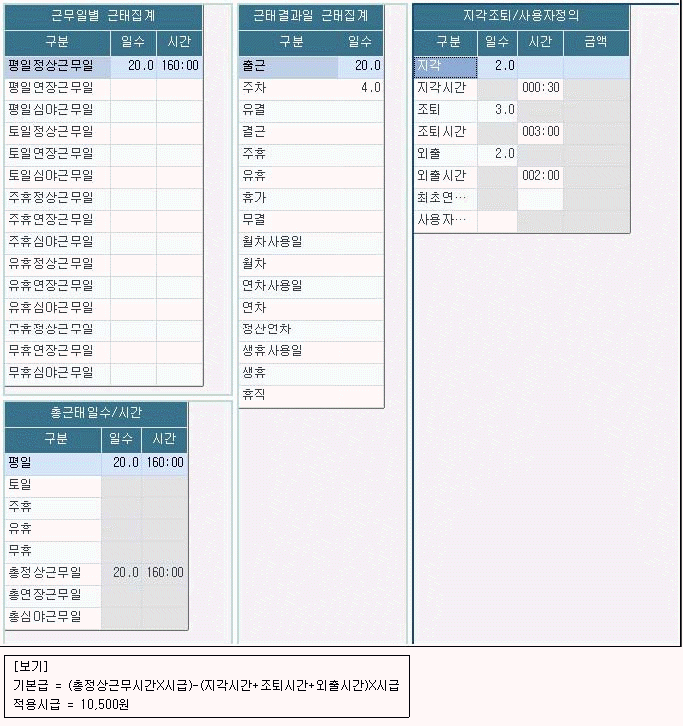Click the 총근태일수/시간 table title
This screenshot has width=683, height=726.
96,414
